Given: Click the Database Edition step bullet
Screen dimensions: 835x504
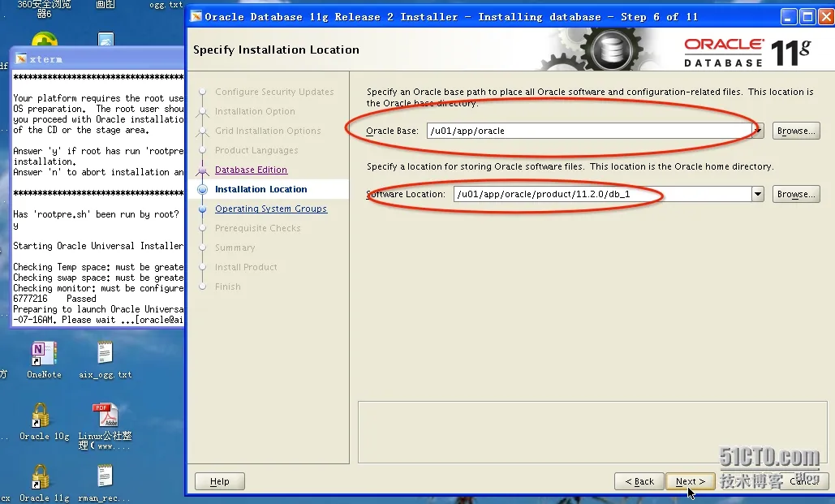Looking at the screenshot, I should point(202,170).
